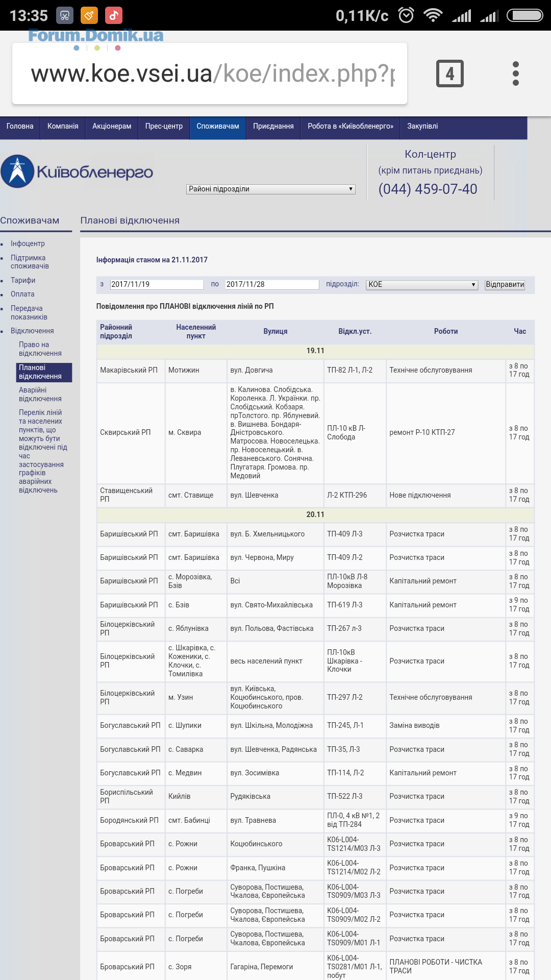Tap the call center number (044) 459-07-40
This screenshot has height=980, width=551.
click(428, 189)
